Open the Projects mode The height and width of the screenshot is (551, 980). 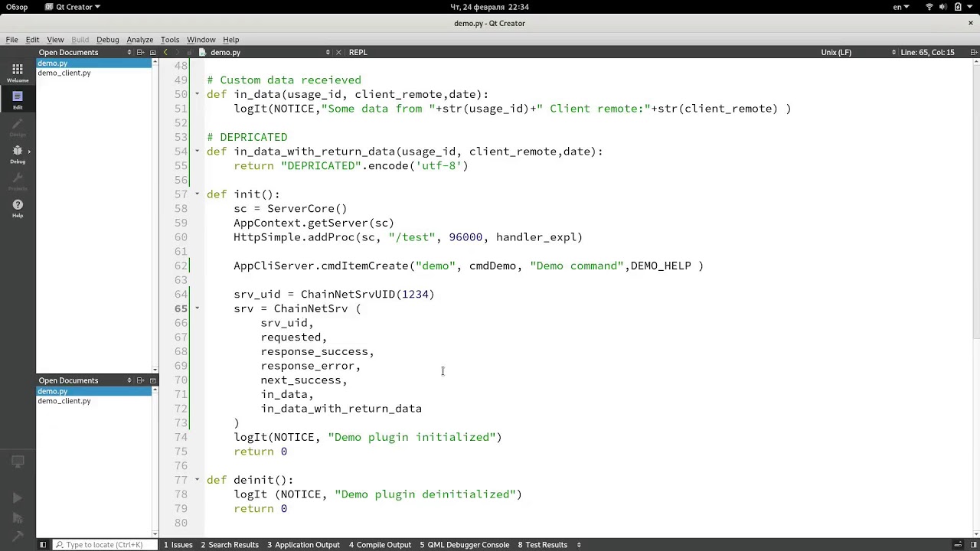pyautogui.click(x=18, y=181)
